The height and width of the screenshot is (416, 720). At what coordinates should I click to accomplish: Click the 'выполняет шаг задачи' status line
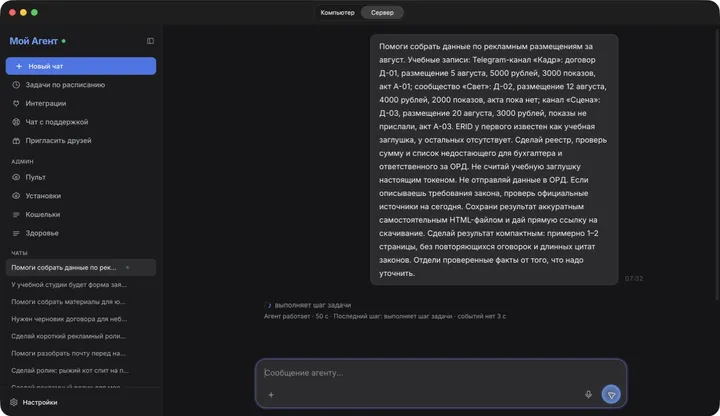313,305
